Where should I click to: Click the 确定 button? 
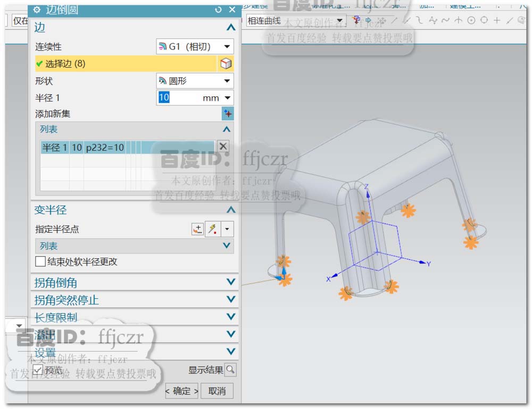pyautogui.click(x=182, y=391)
